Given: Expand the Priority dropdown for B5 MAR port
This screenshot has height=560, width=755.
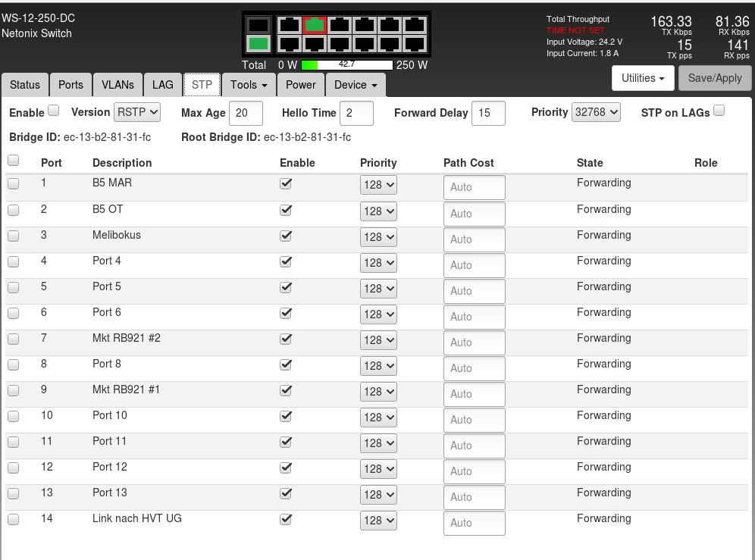Looking at the screenshot, I should coord(378,186).
